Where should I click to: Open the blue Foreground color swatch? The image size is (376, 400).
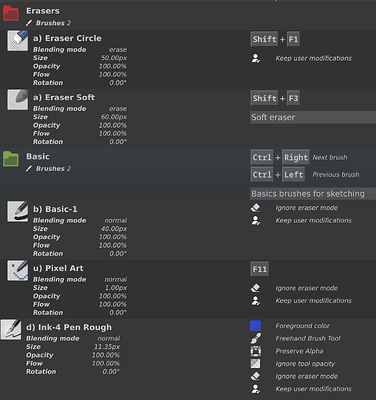click(256, 326)
